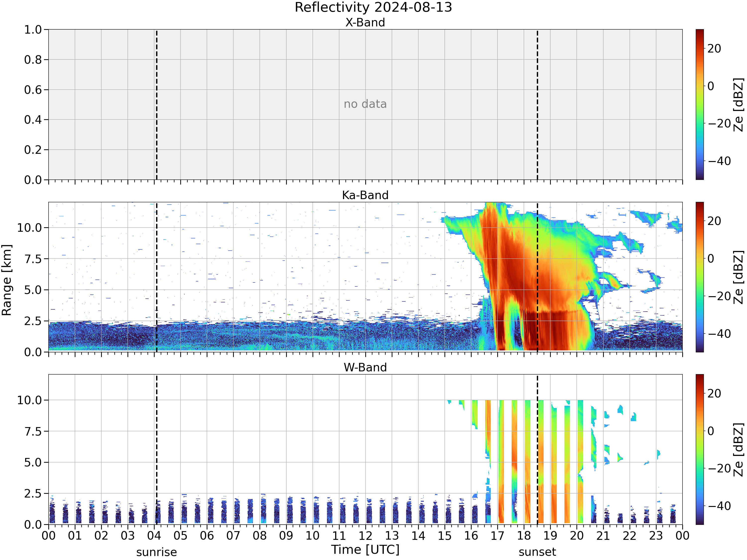Click the '06' hour tick label on time axis
Viewport: 747px width, 560px height.
207,536
